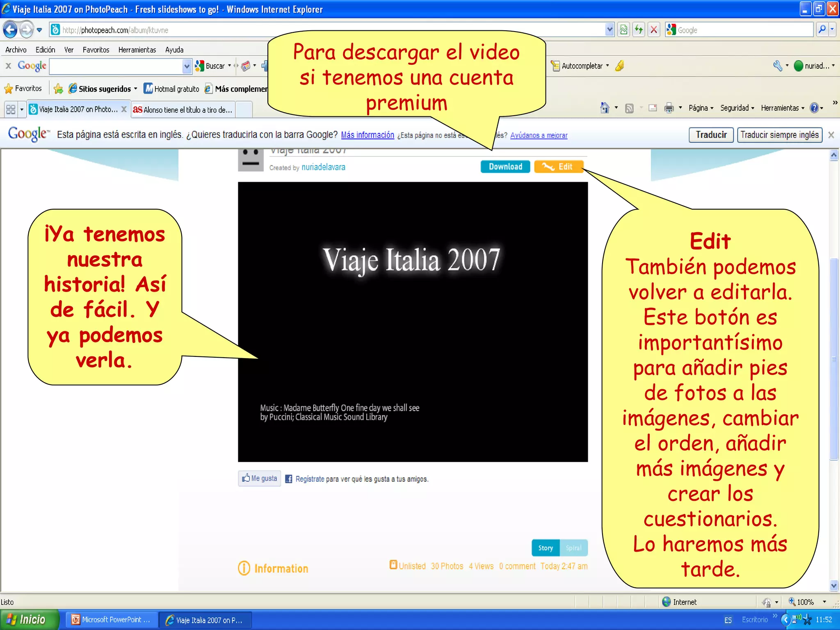Click the blue Download button

505,167
